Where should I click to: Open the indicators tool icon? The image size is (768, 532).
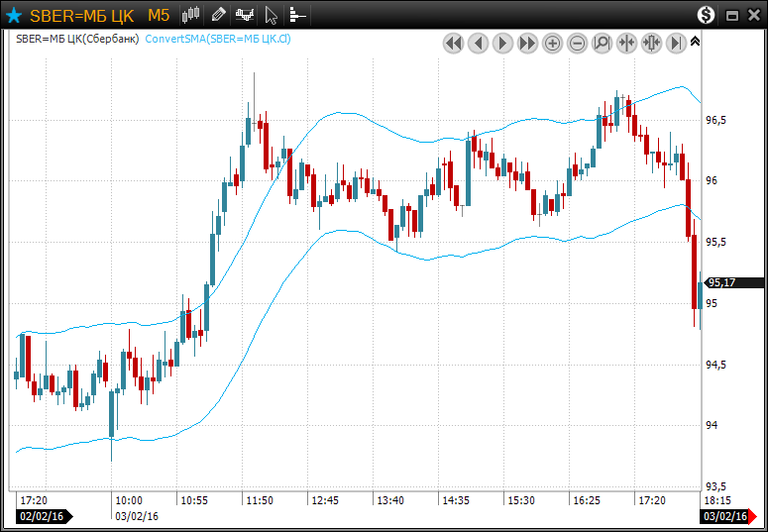(x=245, y=15)
